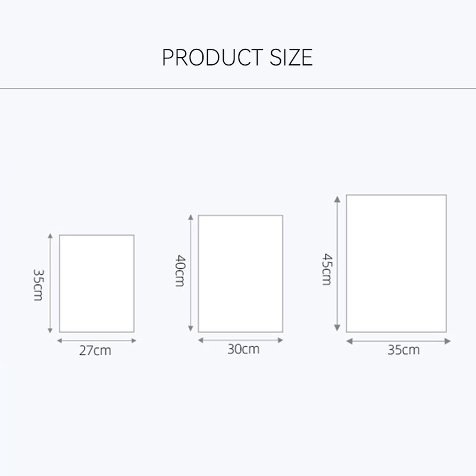
Task: Click the left arrowhead above 27cm
Action: tap(60, 340)
